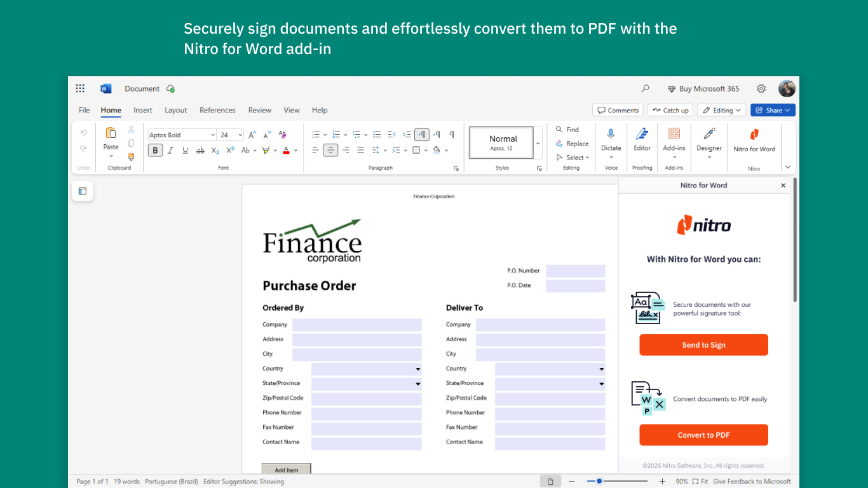868x488 pixels.
Task: Click the P.O. Number input field
Action: click(575, 271)
